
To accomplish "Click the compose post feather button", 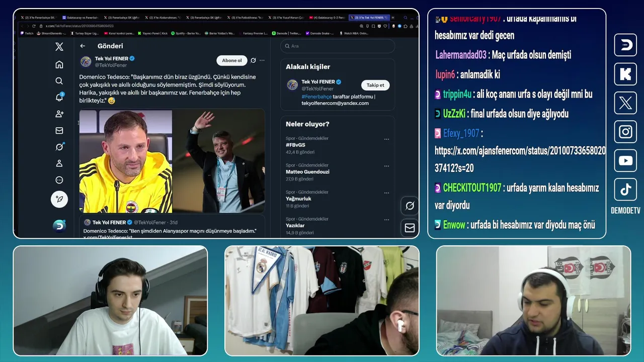I will 59,199.
